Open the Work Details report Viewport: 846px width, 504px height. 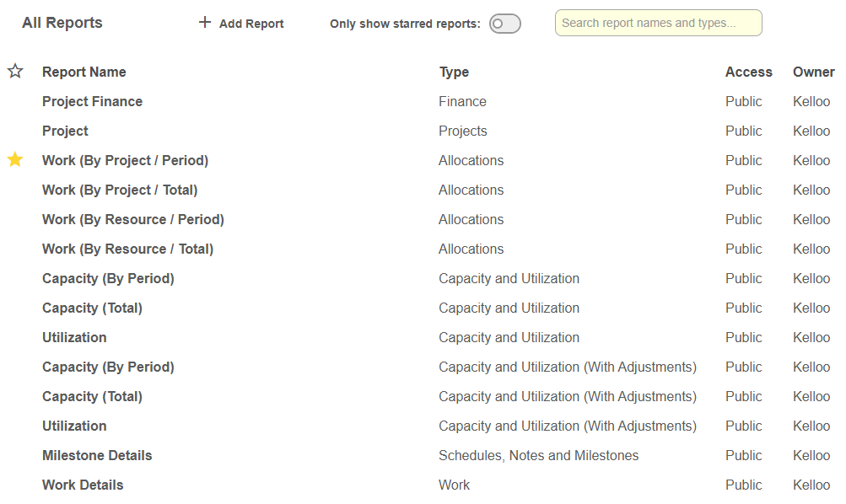click(x=83, y=485)
